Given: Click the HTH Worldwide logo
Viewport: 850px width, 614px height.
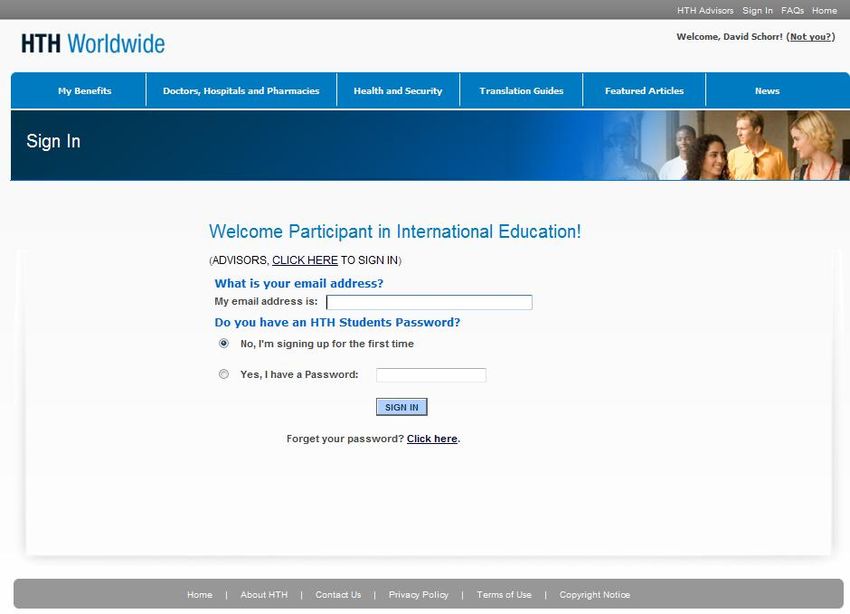Looking at the screenshot, I should tap(93, 44).
